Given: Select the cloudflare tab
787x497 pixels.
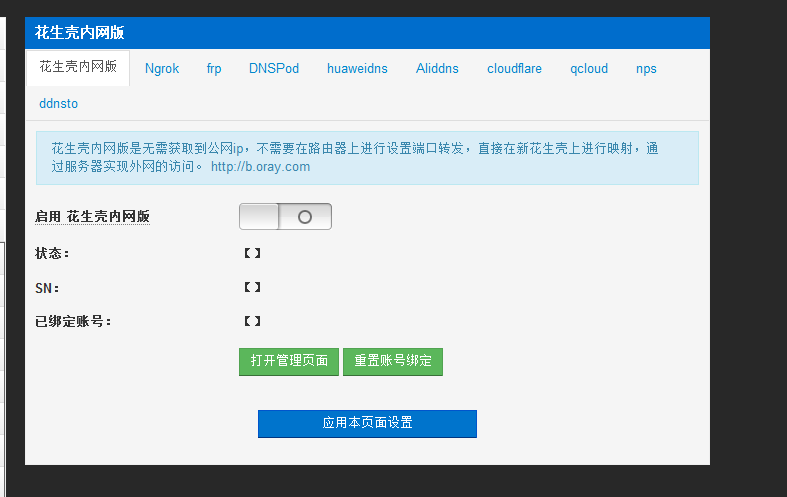Looking at the screenshot, I should (514, 68).
